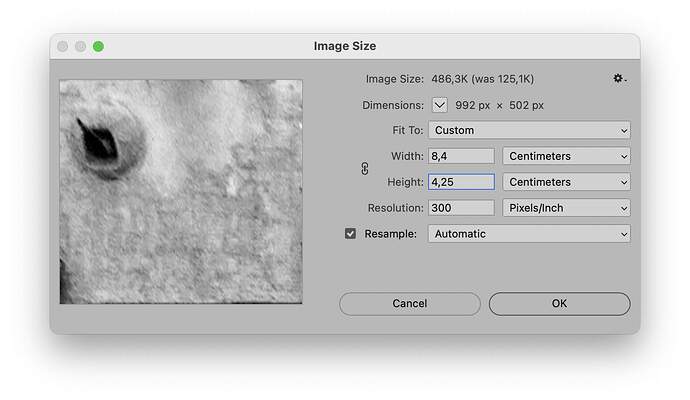Open the Resample Automatic method dropdown
690x400 pixels.
coord(529,234)
